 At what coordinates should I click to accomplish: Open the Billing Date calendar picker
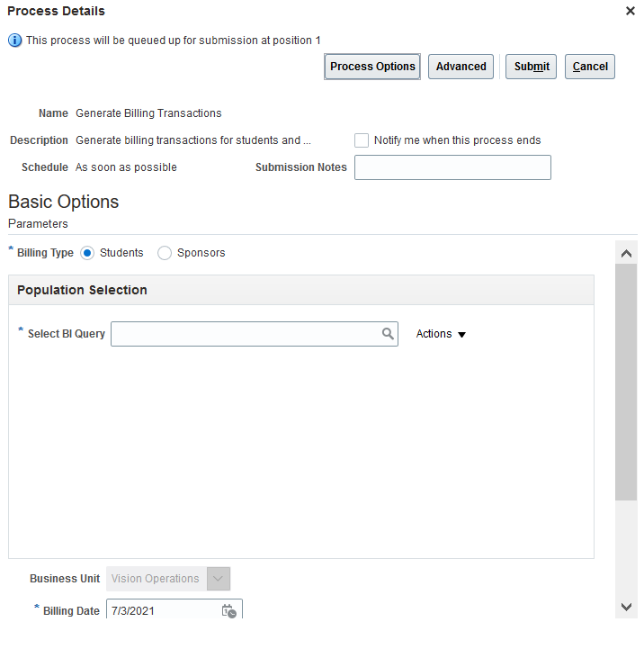[228, 611]
